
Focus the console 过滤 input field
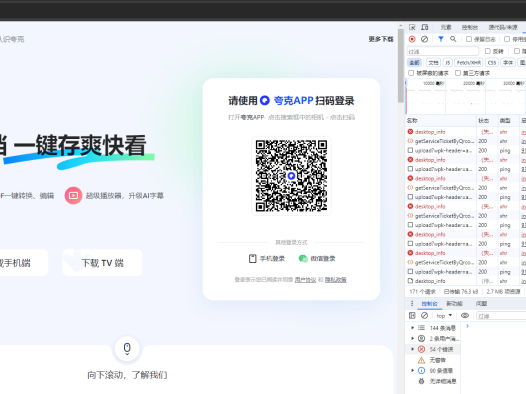[x=501, y=316]
